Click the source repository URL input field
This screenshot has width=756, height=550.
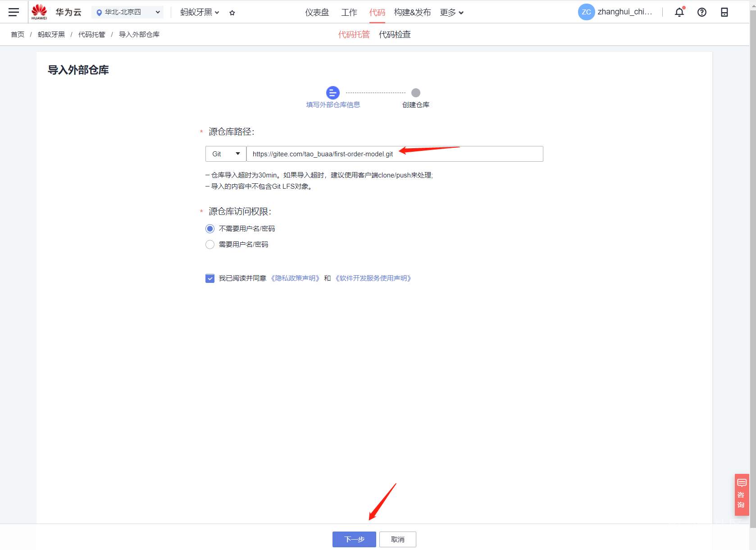[395, 154]
